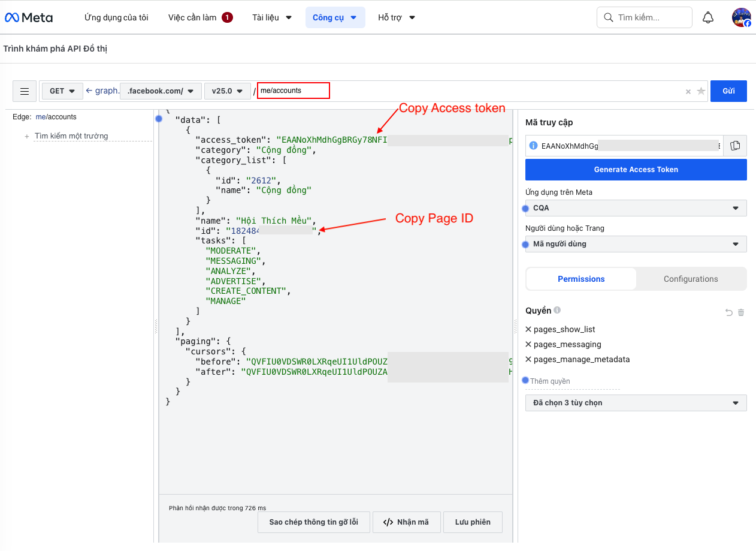Delete all permissions with trash icon
The width and height of the screenshot is (756, 551).
[x=741, y=312]
